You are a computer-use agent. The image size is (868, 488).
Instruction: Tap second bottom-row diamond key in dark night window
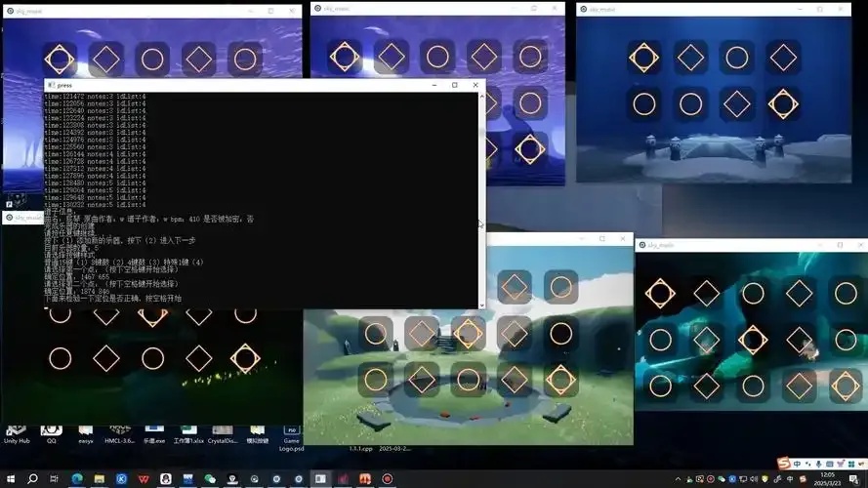click(106, 358)
